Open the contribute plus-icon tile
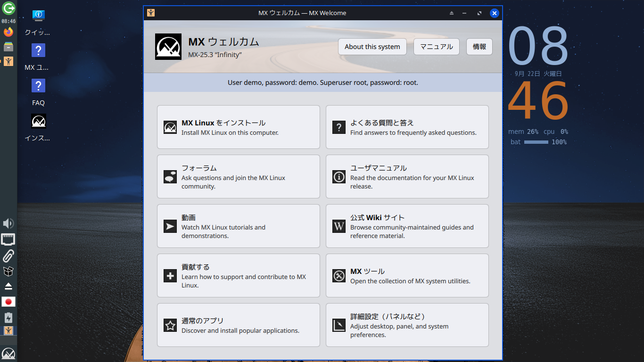The width and height of the screenshot is (644, 362). [x=239, y=276]
